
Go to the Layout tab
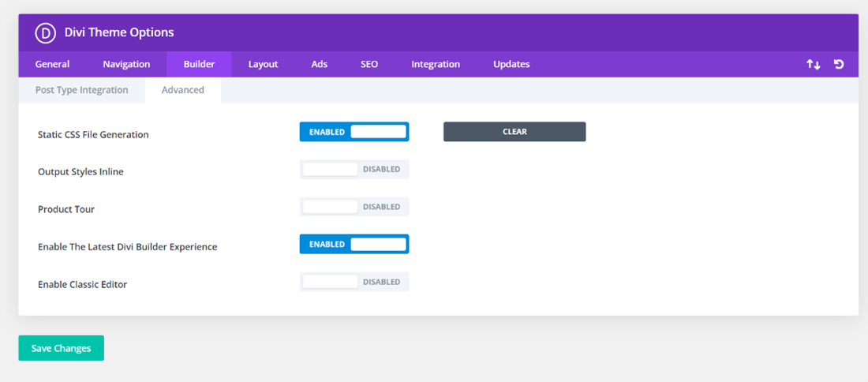coord(263,64)
